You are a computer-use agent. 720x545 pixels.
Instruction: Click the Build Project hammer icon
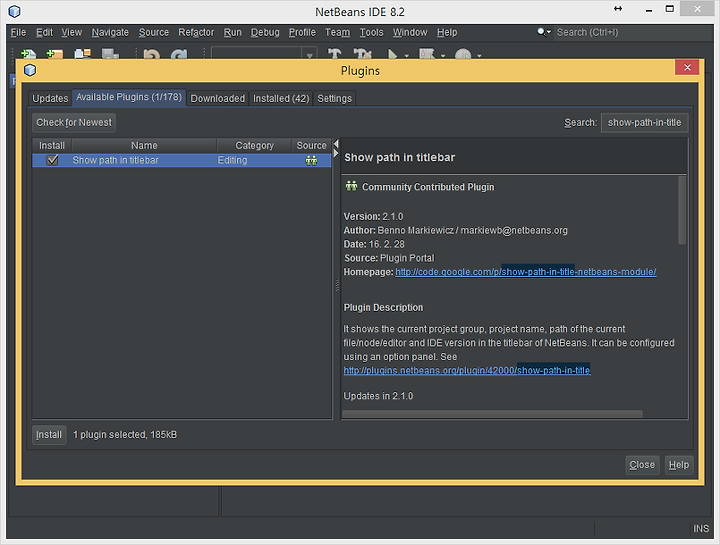tap(335, 54)
